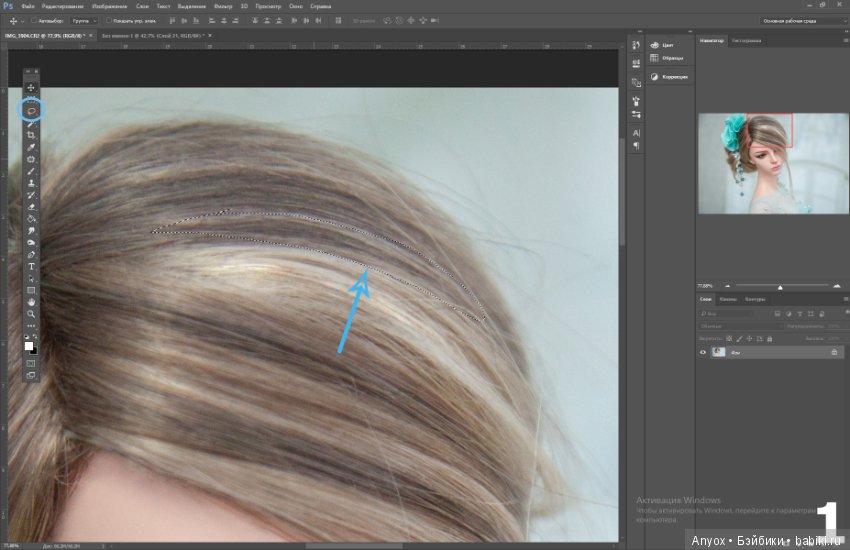Toggle lock image pixels brush icon
This screenshot has height=550, width=850.
[x=739, y=339]
